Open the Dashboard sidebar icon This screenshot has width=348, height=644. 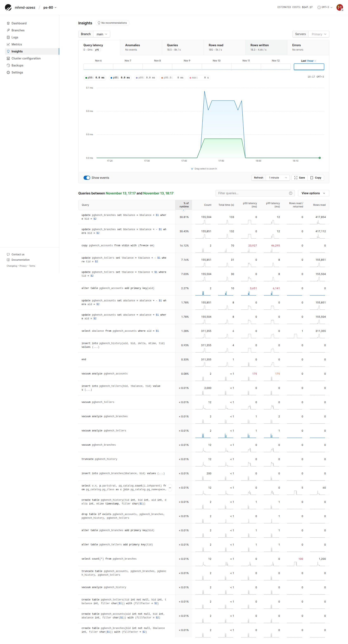pyautogui.click(x=8, y=23)
